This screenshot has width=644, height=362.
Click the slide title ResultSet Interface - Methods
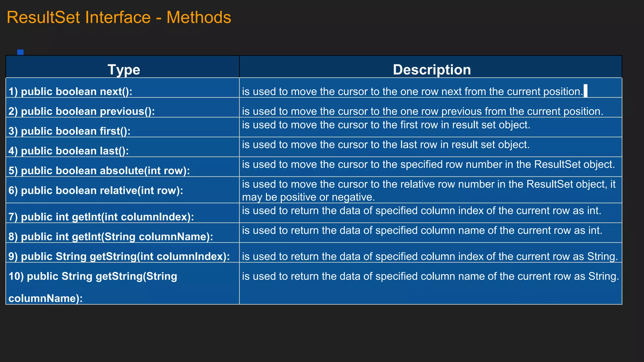(x=119, y=18)
